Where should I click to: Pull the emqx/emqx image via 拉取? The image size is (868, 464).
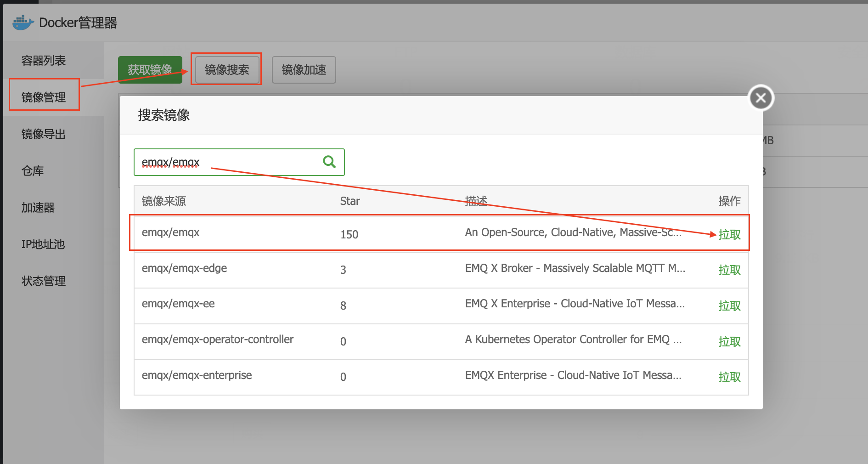(x=729, y=234)
